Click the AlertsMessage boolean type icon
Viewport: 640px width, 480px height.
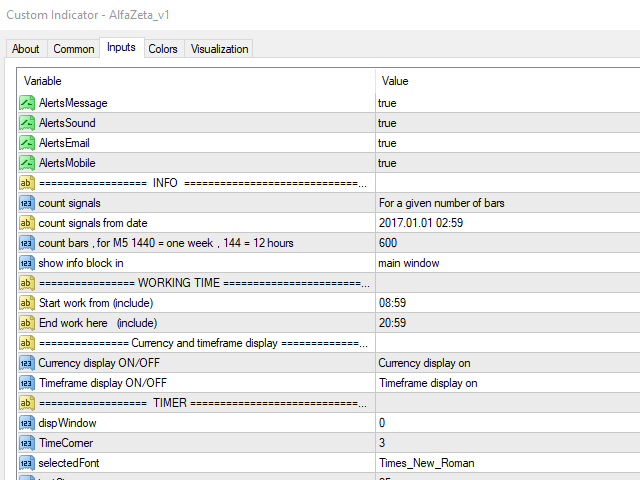[x=27, y=103]
